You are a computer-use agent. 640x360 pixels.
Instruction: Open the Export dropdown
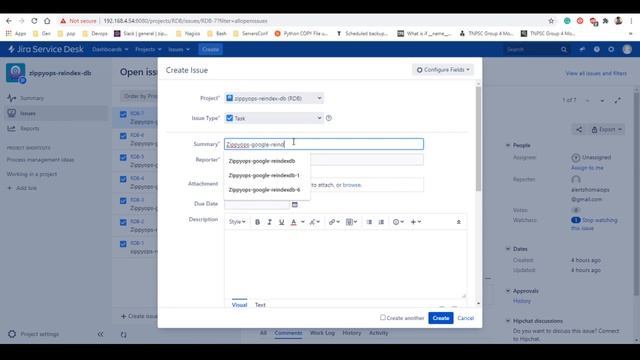pyautogui.click(x=606, y=130)
